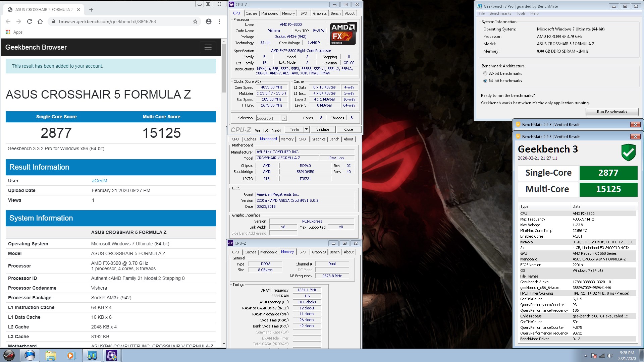Click the browser back arrow
644x362 pixels.
8,21
